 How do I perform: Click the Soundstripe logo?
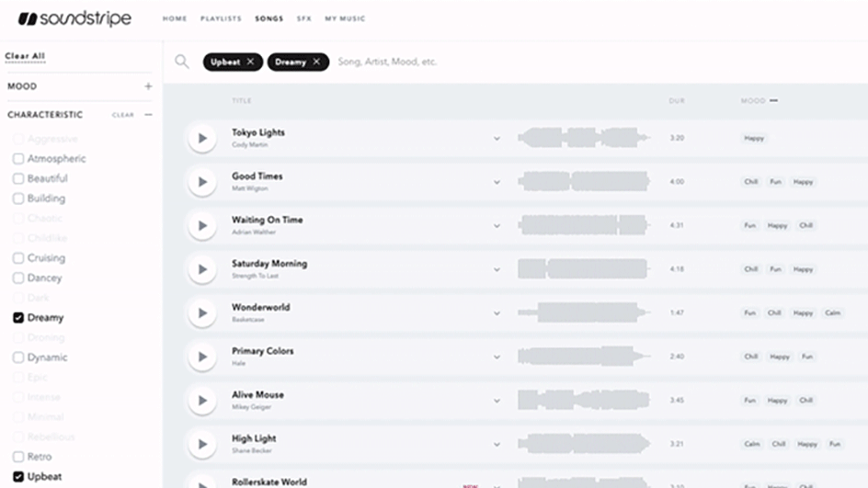pyautogui.click(x=74, y=18)
